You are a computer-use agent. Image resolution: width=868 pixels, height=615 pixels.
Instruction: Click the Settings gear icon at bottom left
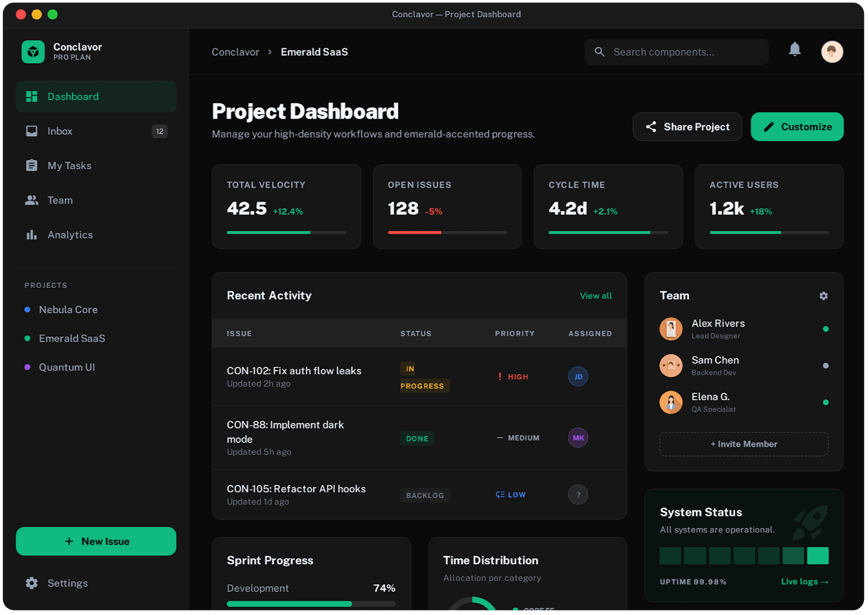coord(32,583)
